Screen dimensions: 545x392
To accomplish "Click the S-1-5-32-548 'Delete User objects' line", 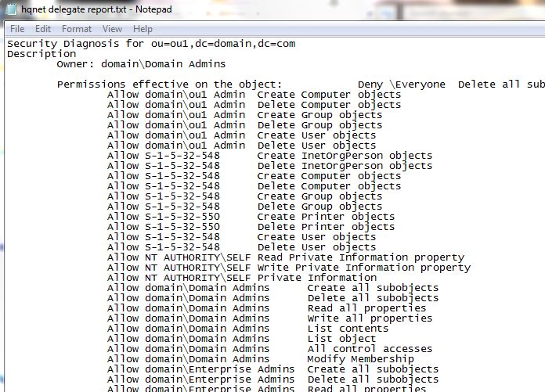I will click(x=241, y=247).
